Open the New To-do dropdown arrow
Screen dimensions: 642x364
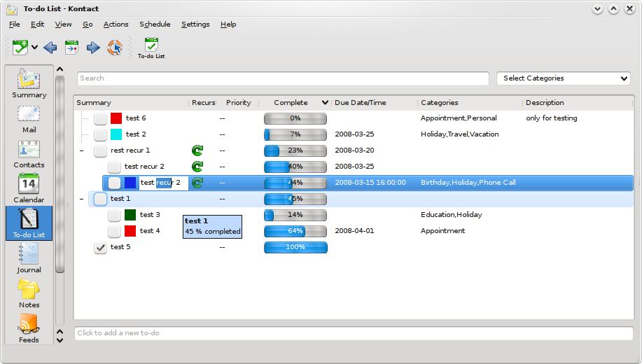[x=35, y=48]
